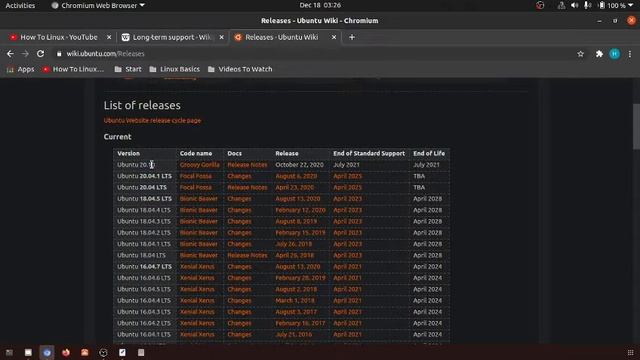Click the forward navigation arrow
The height and width of the screenshot is (360, 640).
[x=25, y=53]
